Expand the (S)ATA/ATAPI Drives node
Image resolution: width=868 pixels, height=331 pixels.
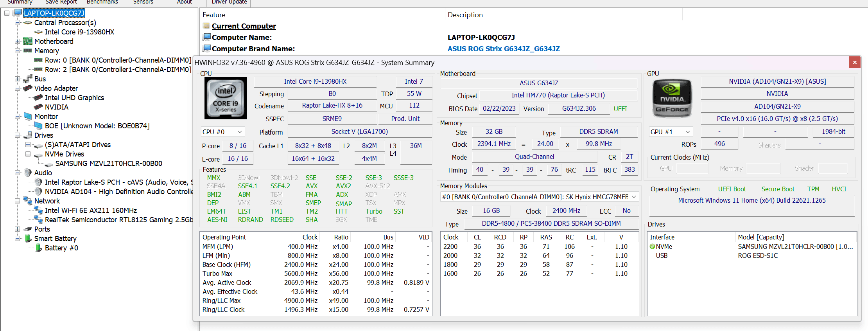[x=28, y=144]
